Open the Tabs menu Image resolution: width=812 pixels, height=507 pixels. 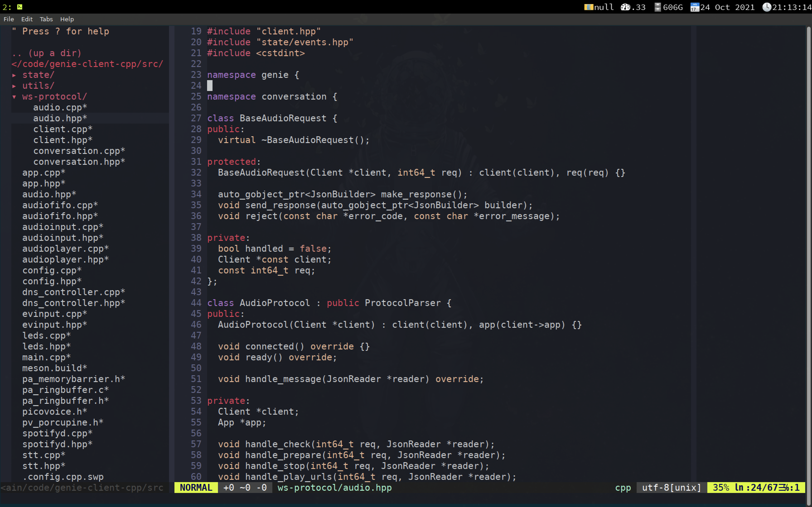click(x=46, y=19)
